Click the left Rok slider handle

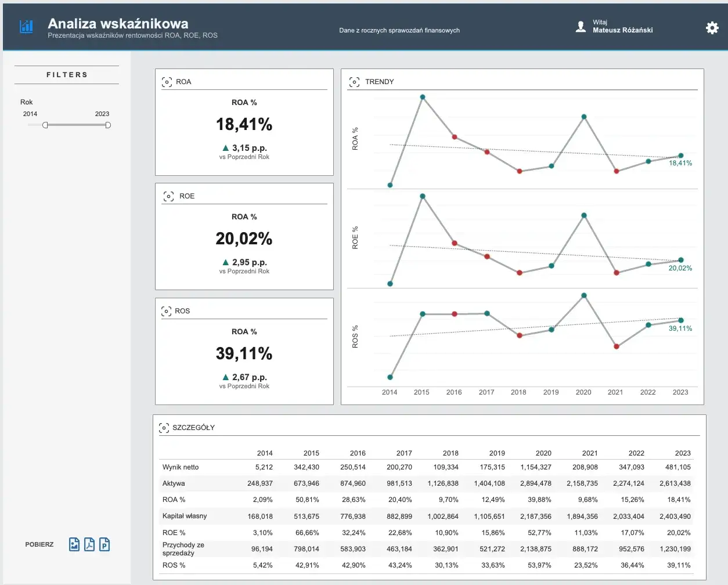45,125
